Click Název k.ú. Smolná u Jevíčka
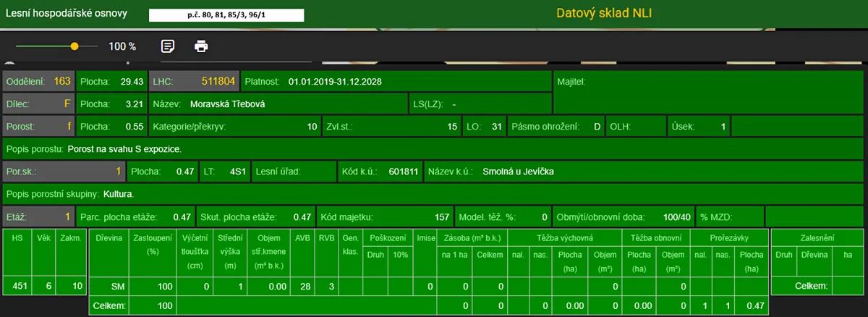868x317 pixels. coord(644,172)
